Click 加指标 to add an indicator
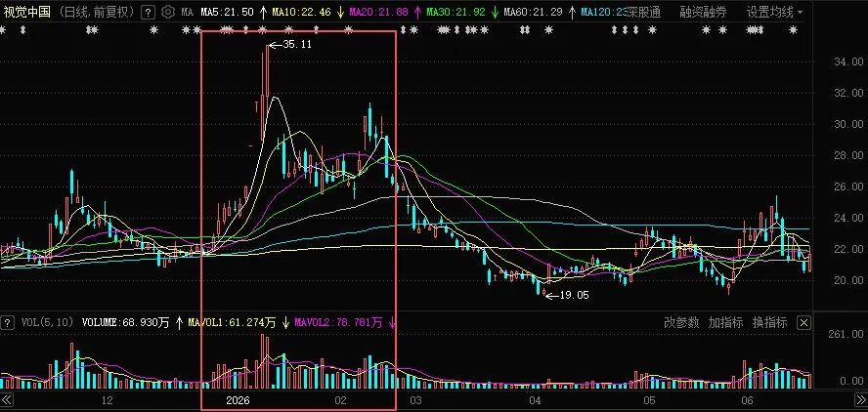Image resolution: width=868 pixels, height=412 pixels. 725,322
